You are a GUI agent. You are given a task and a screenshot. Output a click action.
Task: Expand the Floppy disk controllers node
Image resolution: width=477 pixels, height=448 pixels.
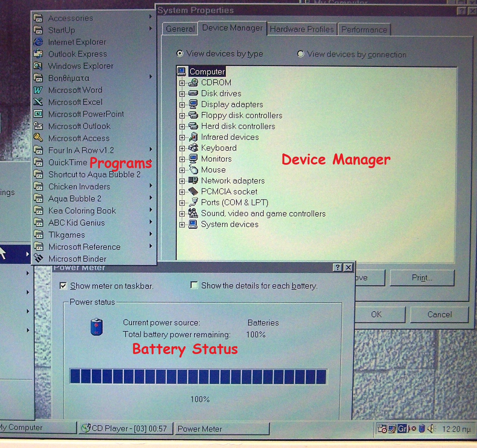tap(182, 116)
